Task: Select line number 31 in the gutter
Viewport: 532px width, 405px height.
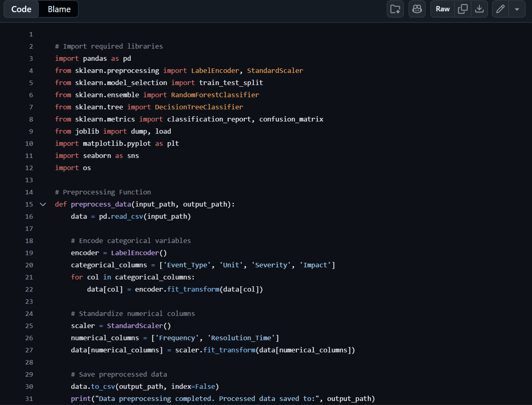Action: coord(29,399)
